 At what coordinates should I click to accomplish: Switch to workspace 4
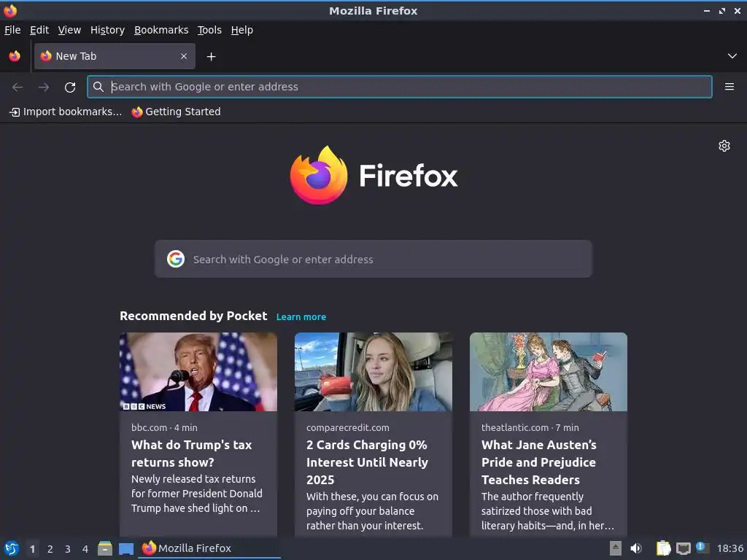(85, 549)
